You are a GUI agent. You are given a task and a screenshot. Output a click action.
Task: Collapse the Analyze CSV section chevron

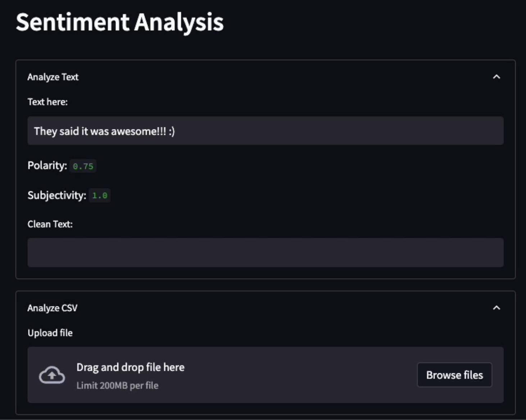[x=496, y=308]
